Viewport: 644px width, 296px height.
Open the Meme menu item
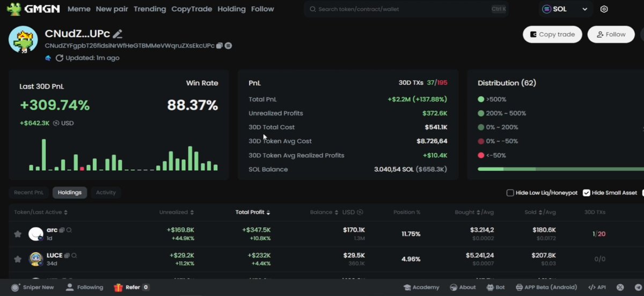pos(78,9)
